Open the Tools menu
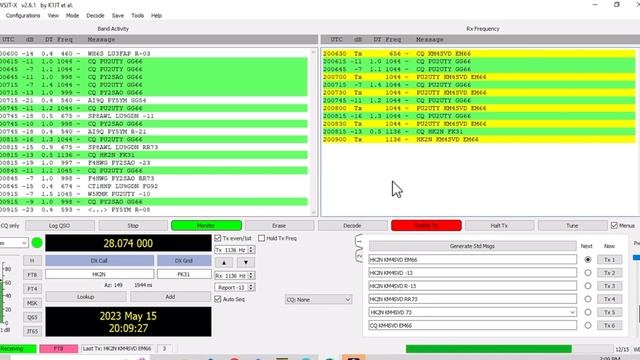640x360 pixels. pyautogui.click(x=137, y=16)
